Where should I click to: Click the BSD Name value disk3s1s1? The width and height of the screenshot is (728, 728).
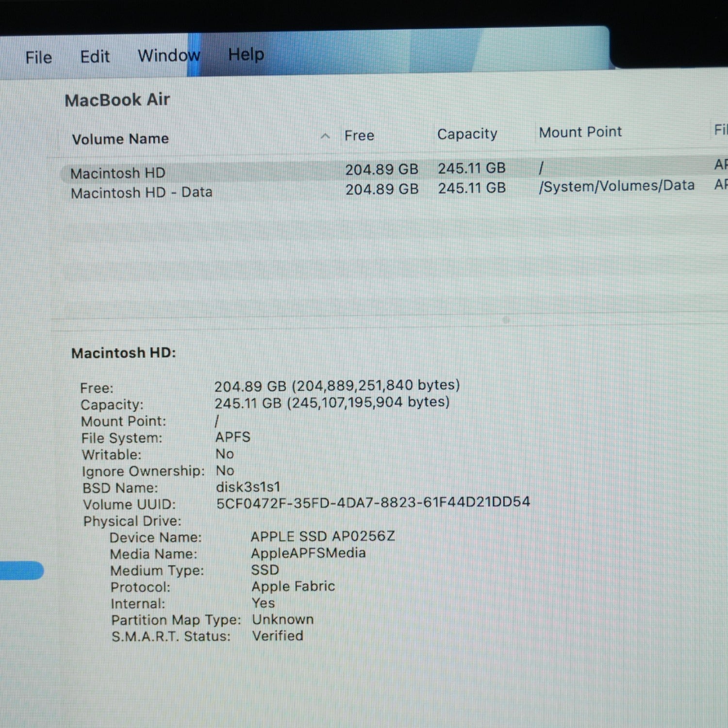[x=248, y=487]
